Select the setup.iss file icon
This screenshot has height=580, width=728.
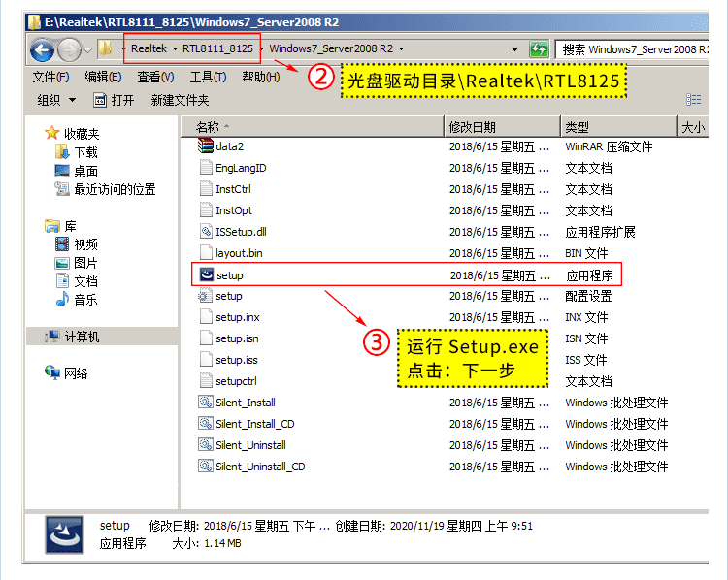[x=206, y=359]
